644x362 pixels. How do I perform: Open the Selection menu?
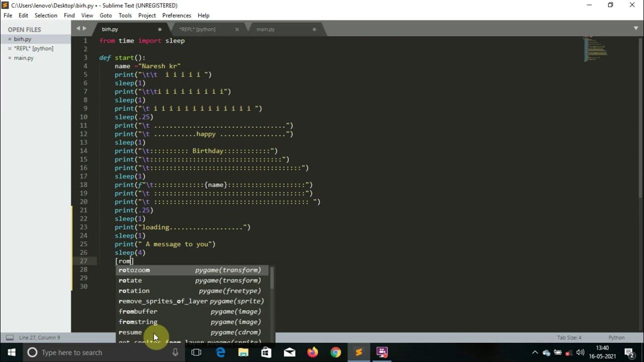46,16
